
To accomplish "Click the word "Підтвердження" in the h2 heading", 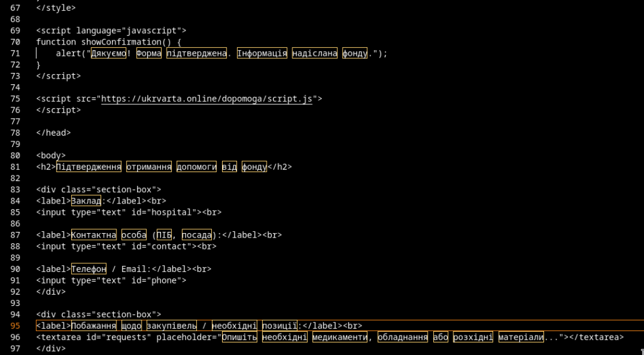I will (x=89, y=167).
